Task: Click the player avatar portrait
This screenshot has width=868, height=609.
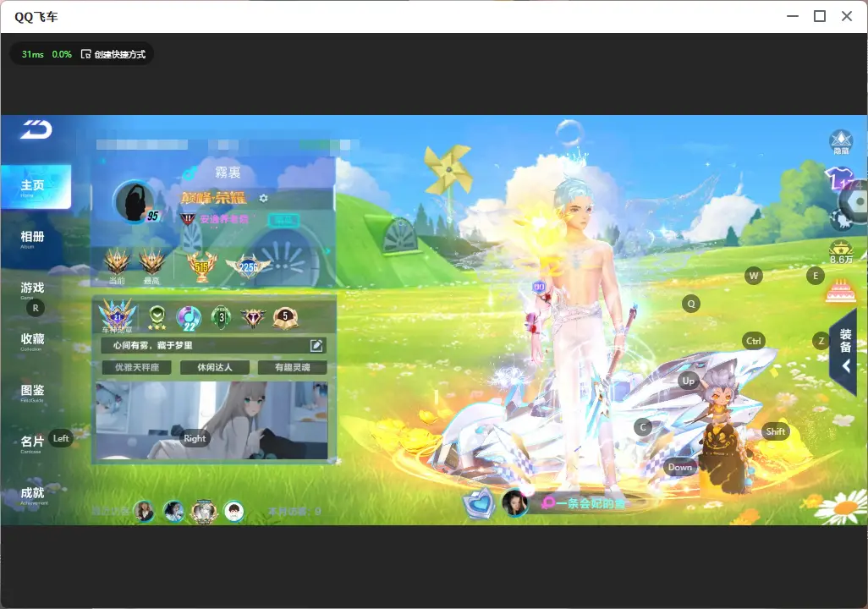Action: pyautogui.click(x=135, y=201)
